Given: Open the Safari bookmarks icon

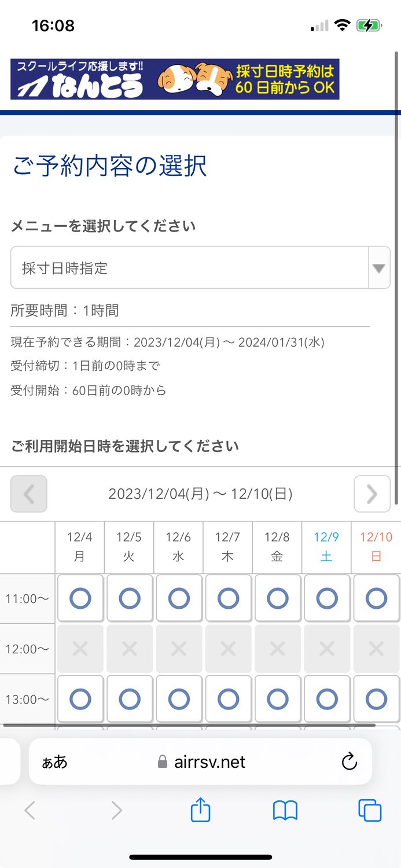Looking at the screenshot, I should (284, 811).
